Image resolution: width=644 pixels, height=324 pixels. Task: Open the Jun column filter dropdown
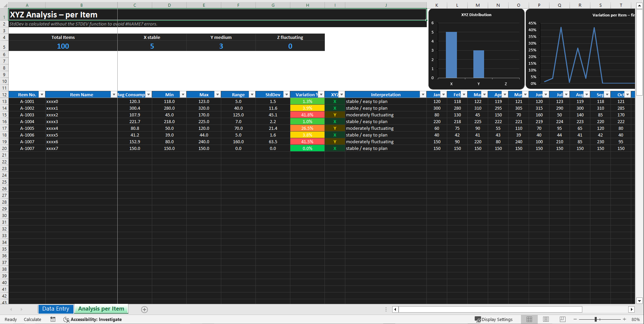[x=546, y=95]
